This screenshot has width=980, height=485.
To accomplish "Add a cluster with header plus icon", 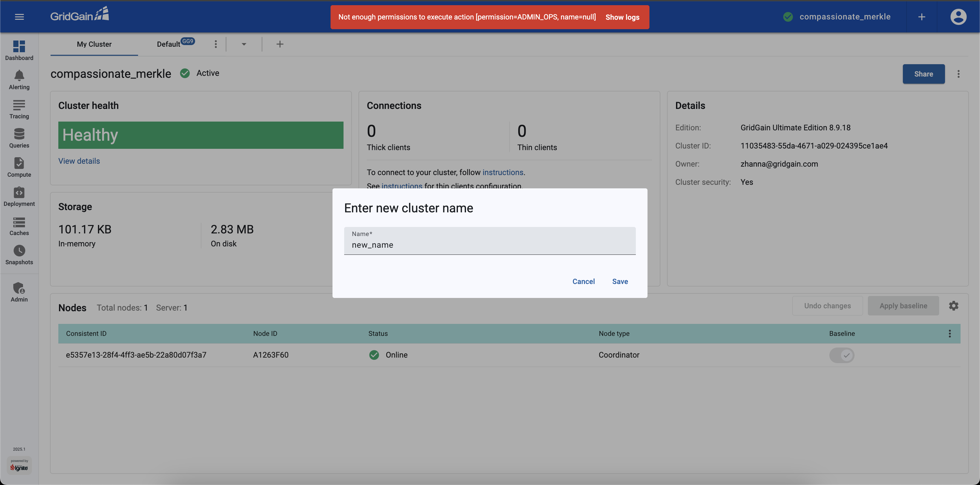I will pyautogui.click(x=921, y=17).
